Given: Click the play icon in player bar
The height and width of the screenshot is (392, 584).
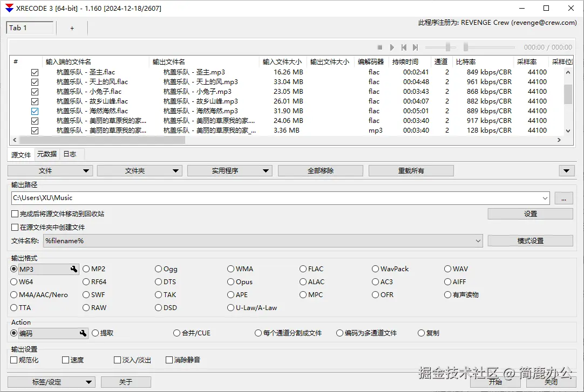Looking at the screenshot, I should click(x=392, y=47).
